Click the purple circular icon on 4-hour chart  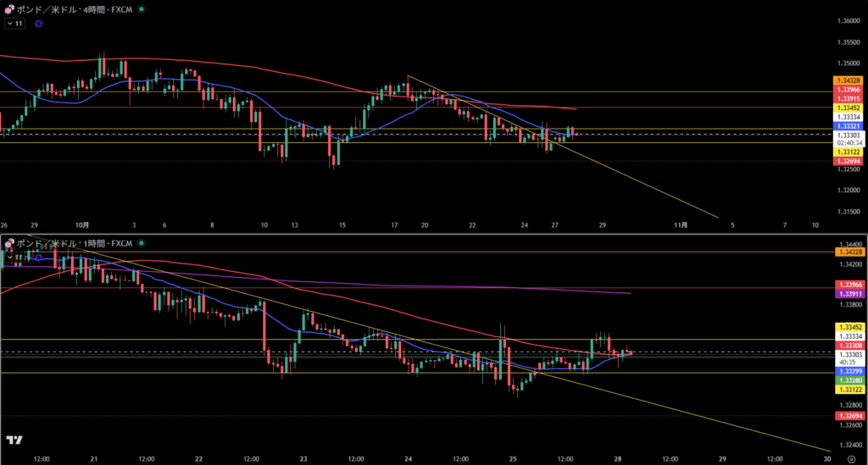(39, 24)
